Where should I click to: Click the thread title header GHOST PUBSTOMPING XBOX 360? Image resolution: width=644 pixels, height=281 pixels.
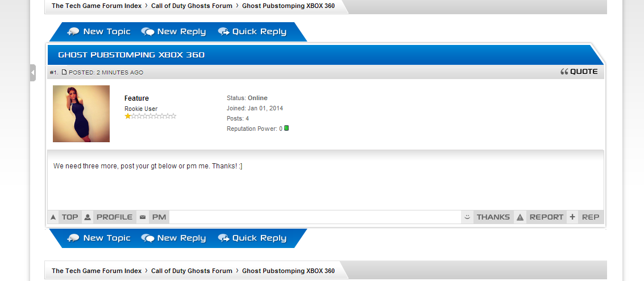click(x=131, y=55)
